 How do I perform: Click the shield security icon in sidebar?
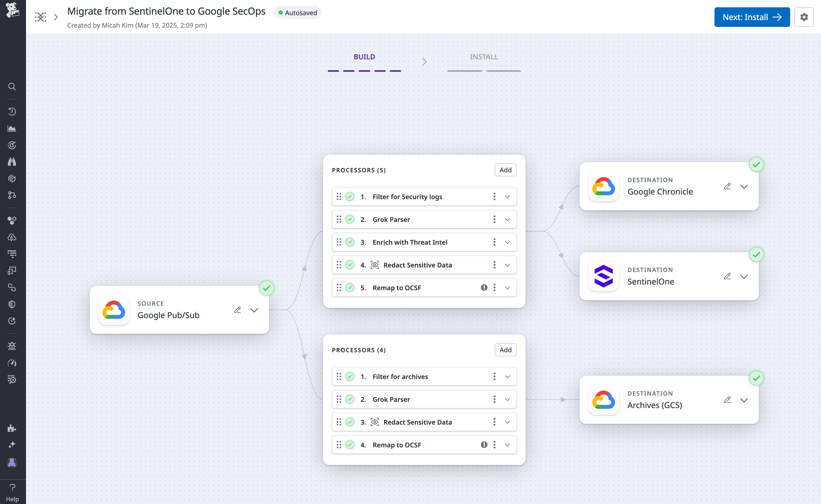[12, 304]
